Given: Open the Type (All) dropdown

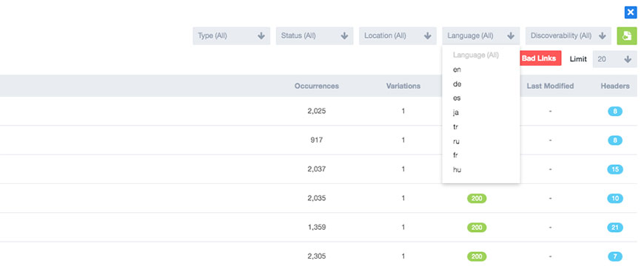Looking at the screenshot, I should point(231,36).
